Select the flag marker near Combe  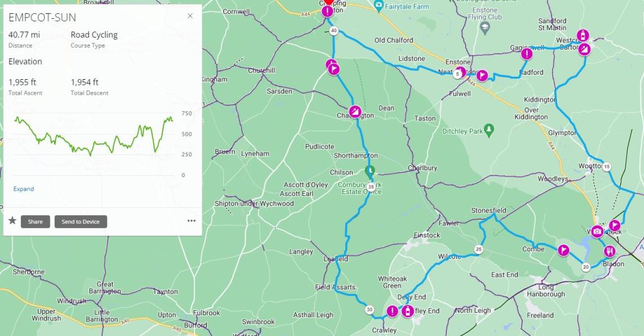(x=563, y=250)
